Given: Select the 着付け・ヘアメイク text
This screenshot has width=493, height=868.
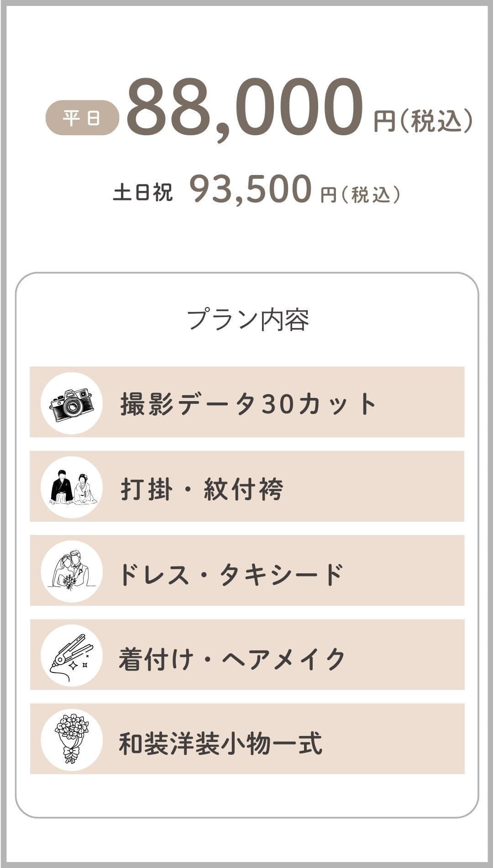Looking at the screenshot, I should pyautogui.click(x=232, y=659).
